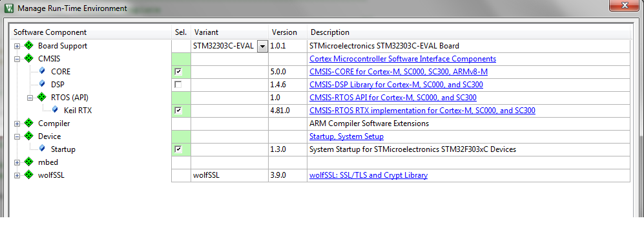Uncheck the Device Startup checkbox
Image resolution: width=644 pixels, height=236 pixels.
[178, 149]
